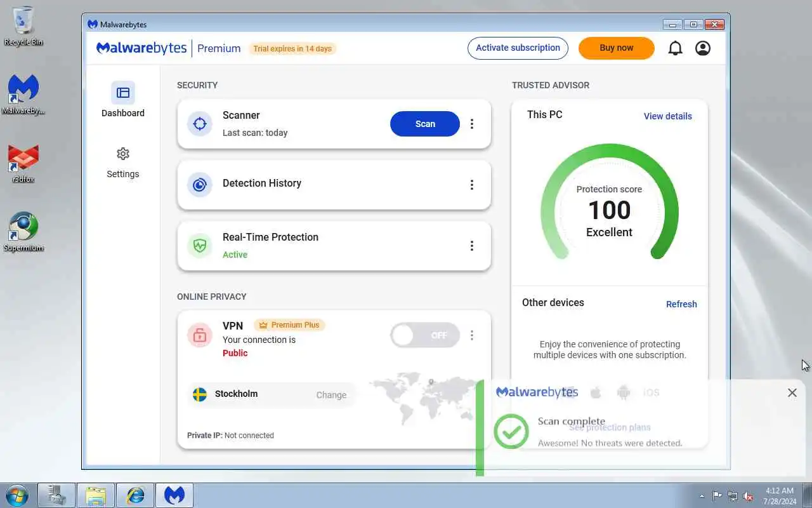
Task: Click the Scanner crosshair icon
Action: 200,124
